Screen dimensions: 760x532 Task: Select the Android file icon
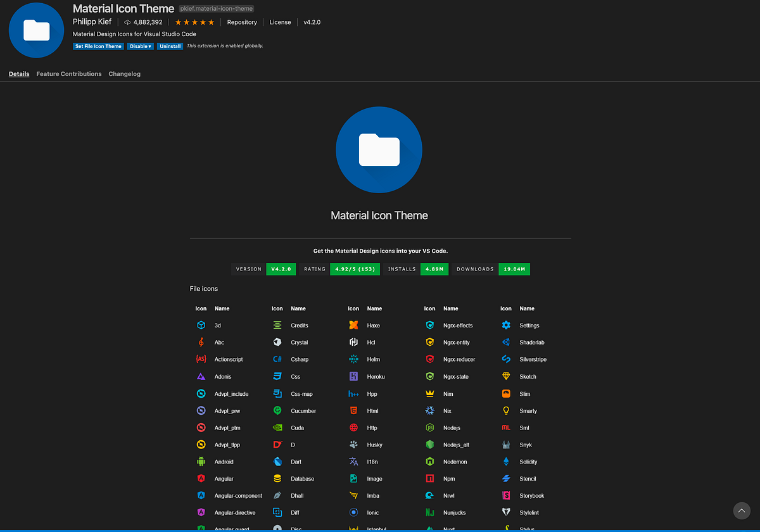coord(201,461)
